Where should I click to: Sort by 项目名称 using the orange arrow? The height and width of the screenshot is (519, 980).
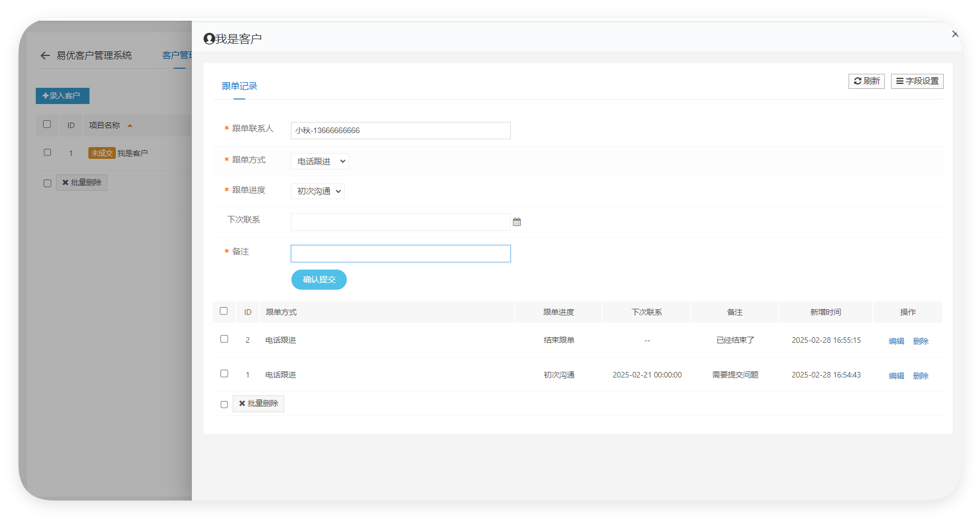(x=130, y=125)
